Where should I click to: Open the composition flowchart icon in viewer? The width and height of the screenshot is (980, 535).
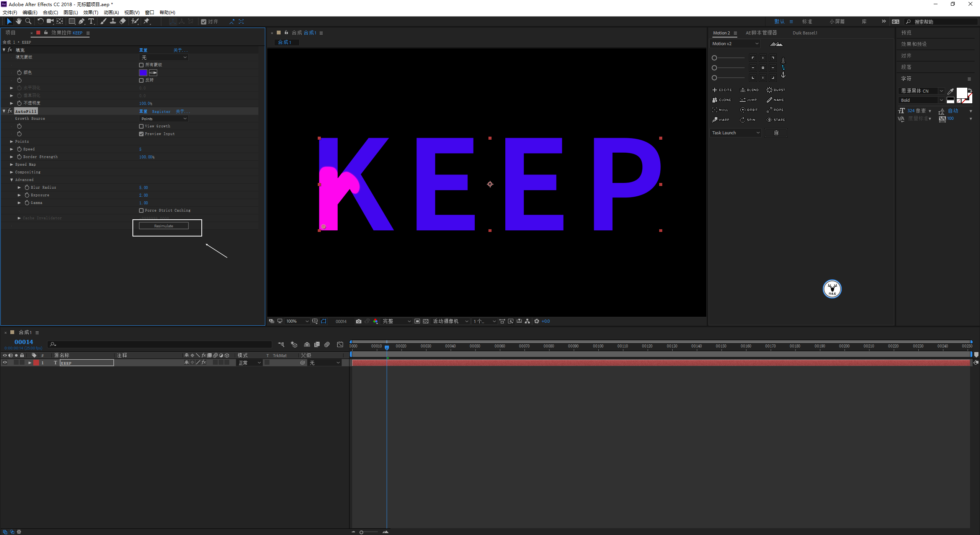[528, 321]
